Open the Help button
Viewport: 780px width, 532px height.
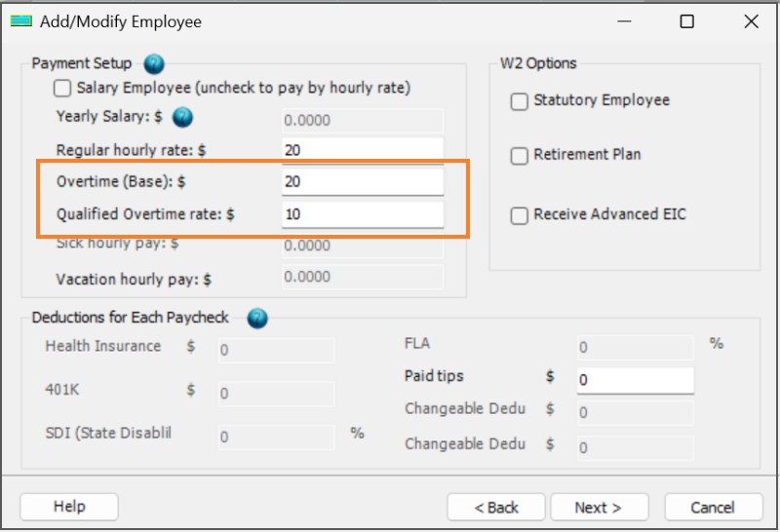(x=69, y=507)
